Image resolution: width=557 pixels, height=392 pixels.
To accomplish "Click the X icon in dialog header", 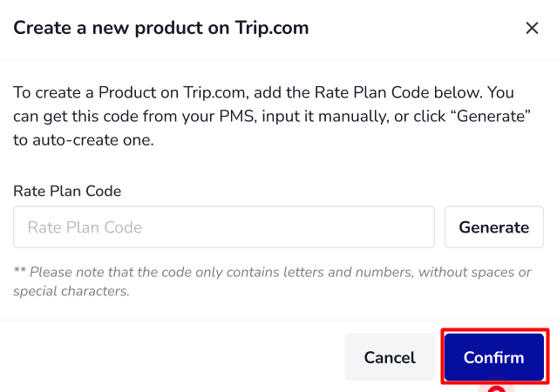I will click(532, 28).
